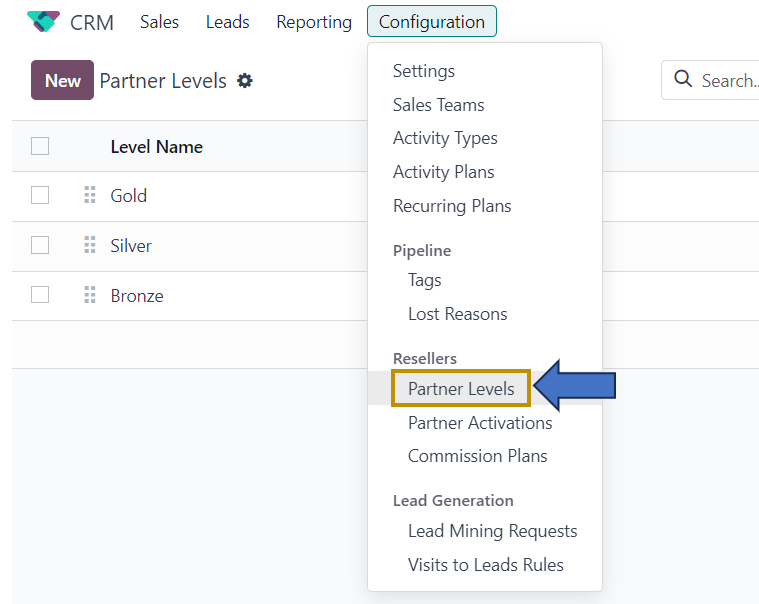Select the Bronze row checkbox

tap(40, 295)
